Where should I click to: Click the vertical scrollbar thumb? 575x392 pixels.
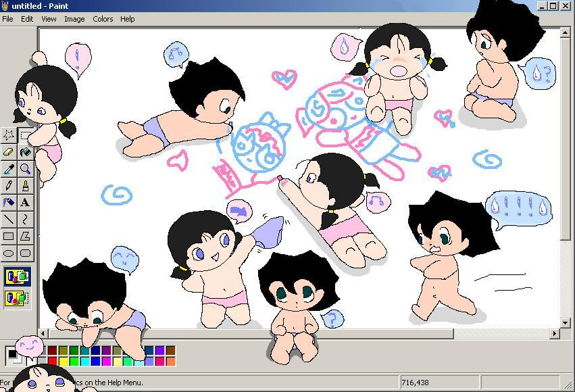565,139
